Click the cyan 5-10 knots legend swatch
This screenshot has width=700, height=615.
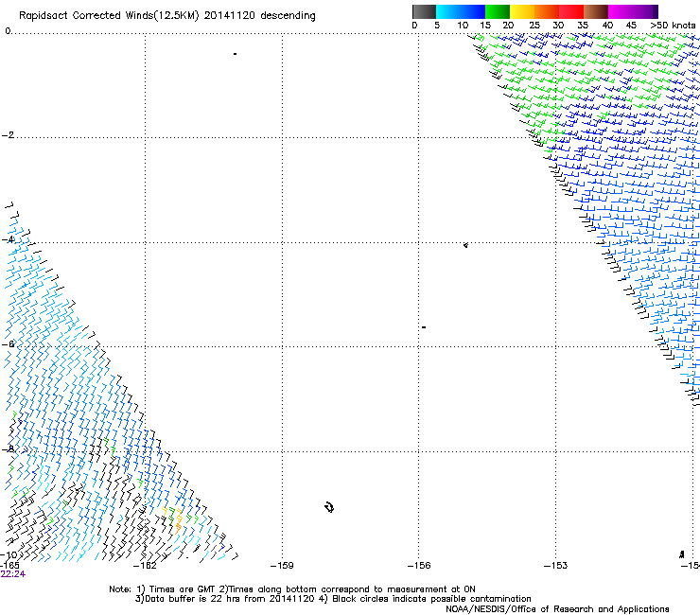click(447, 11)
